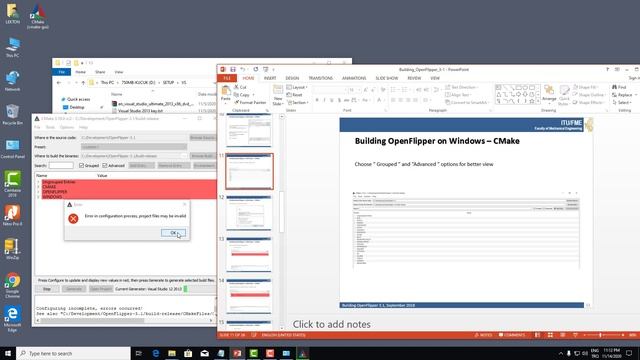Click the Copy icon in the Clipboard group
This screenshot has width=640, height=360.
point(236,95)
